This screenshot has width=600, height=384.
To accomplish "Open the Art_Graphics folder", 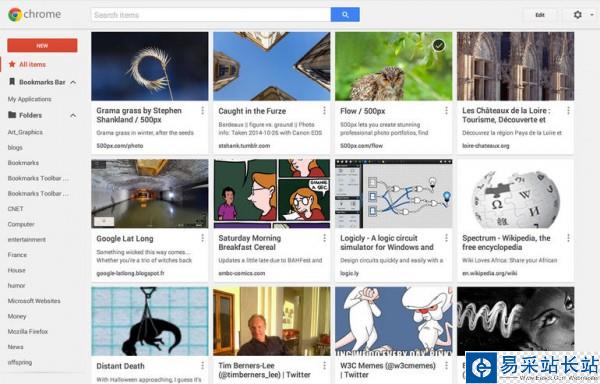I will 25,132.
